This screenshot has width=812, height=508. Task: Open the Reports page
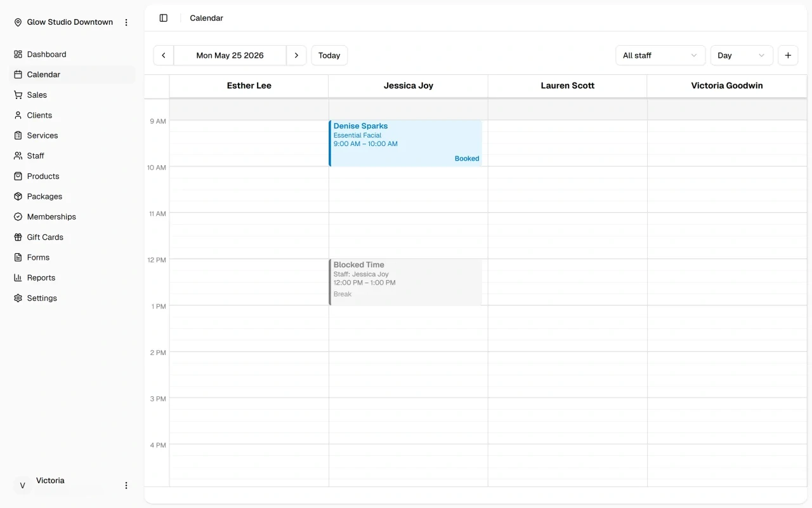pyautogui.click(x=74, y=278)
